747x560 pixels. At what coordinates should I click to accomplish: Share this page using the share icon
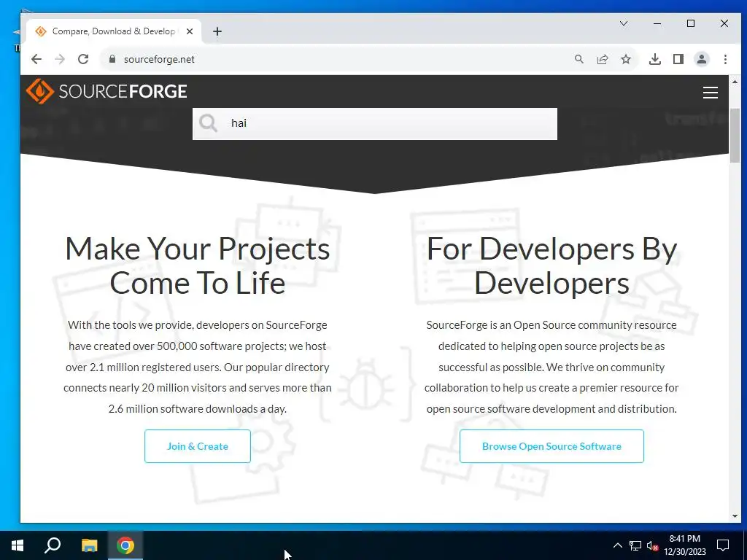coord(603,59)
